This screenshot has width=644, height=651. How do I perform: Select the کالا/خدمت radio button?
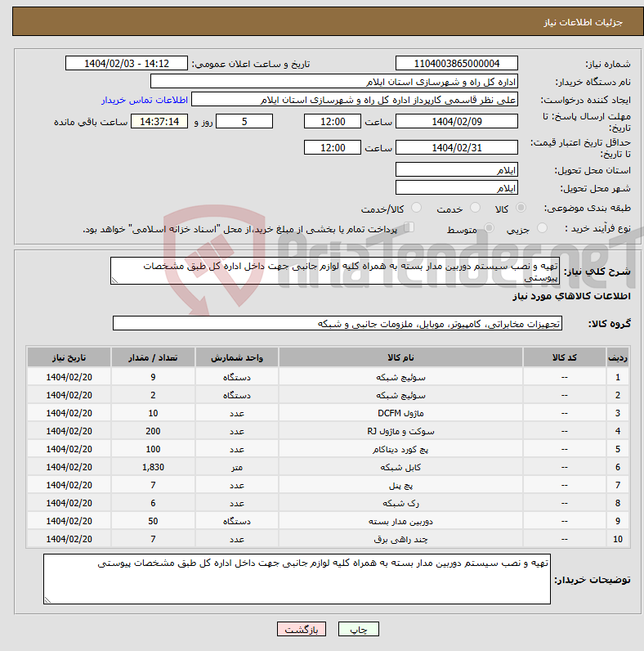point(416,208)
